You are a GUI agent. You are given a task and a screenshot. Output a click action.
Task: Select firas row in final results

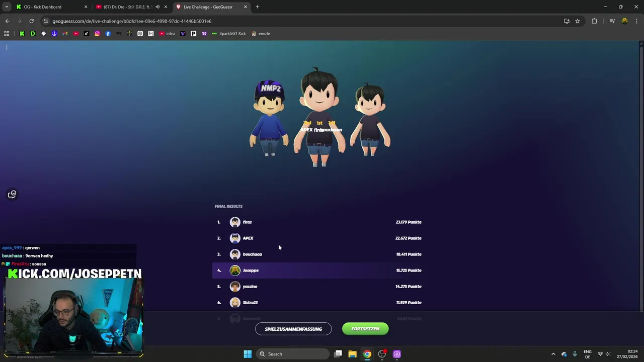(x=319, y=222)
